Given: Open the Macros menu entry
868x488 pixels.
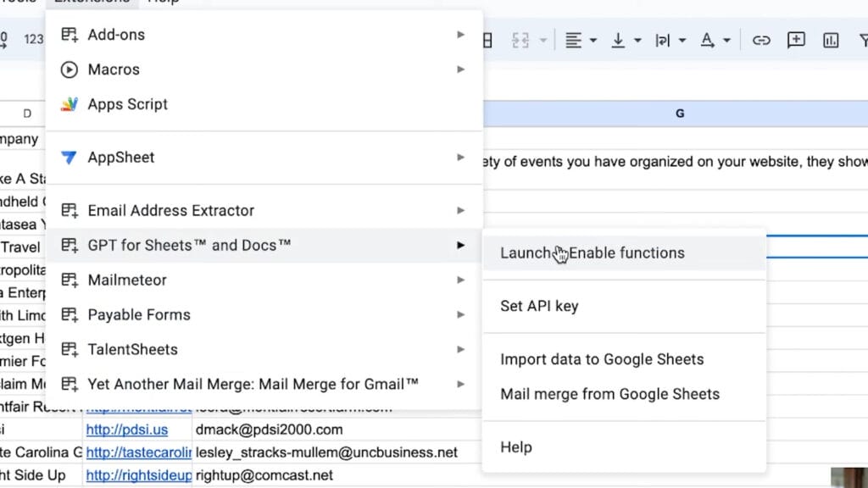Looking at the screenshot, I should point(264,69).
